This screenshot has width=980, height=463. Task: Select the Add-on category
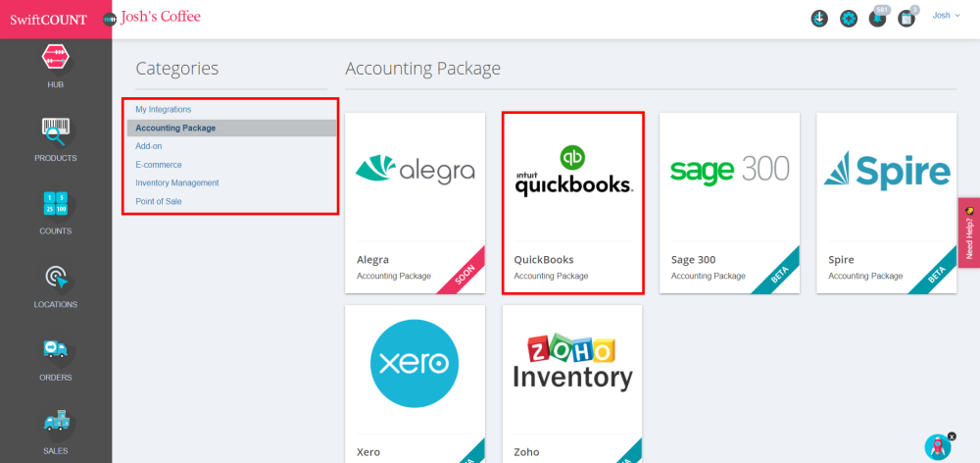(x=149, y=146)
